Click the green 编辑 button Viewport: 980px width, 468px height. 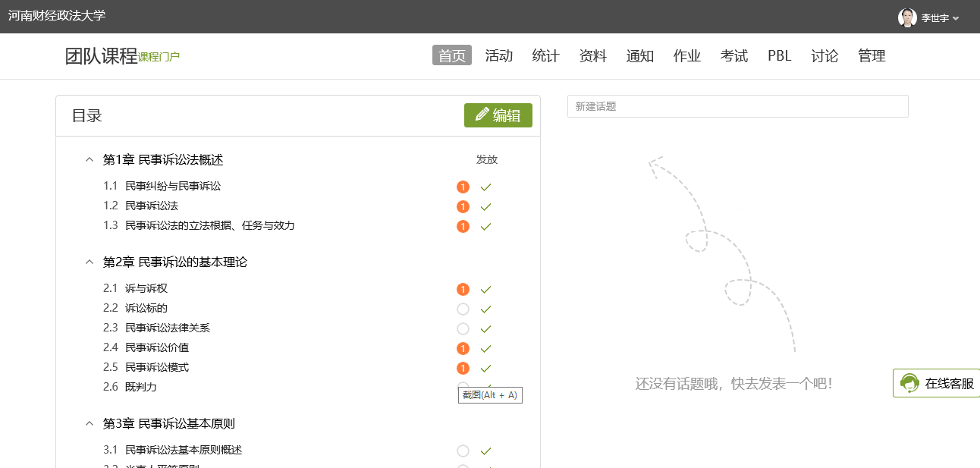(x=498, y=115)
